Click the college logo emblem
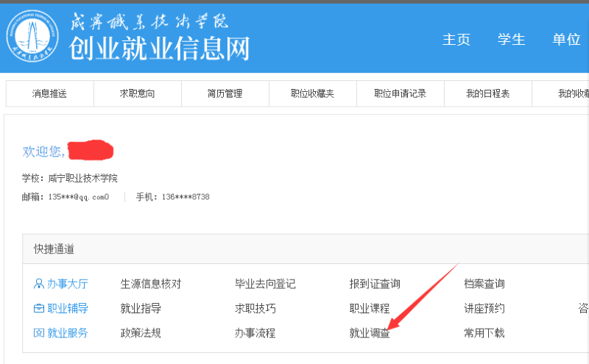 (34, 38)
